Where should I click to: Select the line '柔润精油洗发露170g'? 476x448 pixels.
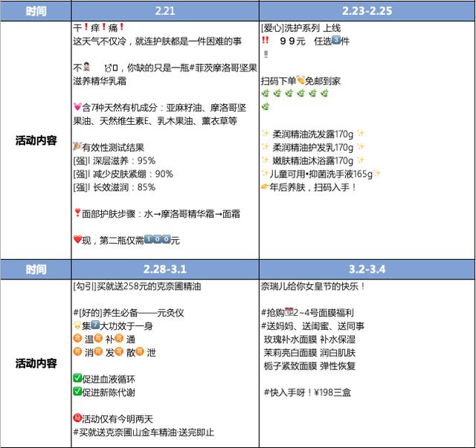click(x=313, y=134)
